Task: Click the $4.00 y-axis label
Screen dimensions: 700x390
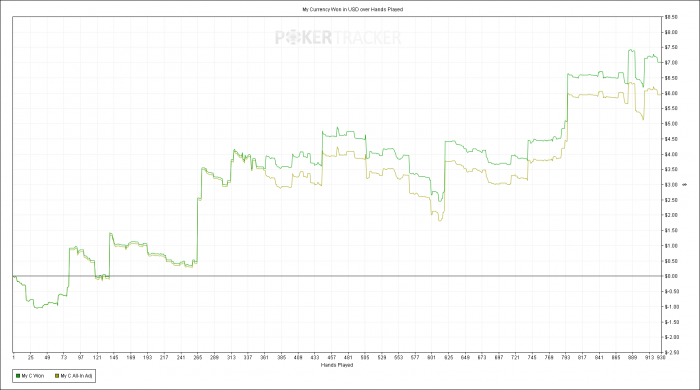Action: 671,154
